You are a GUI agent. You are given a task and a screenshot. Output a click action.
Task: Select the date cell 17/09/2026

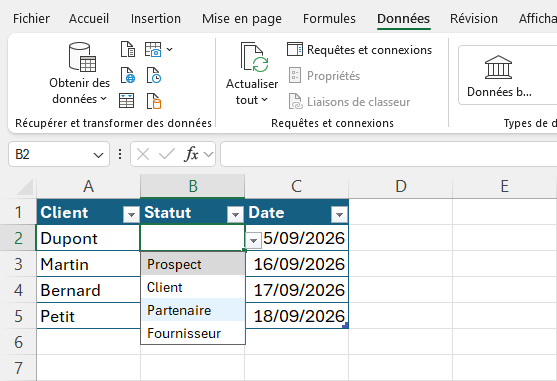pyautogui.click(x=297, y=290)
